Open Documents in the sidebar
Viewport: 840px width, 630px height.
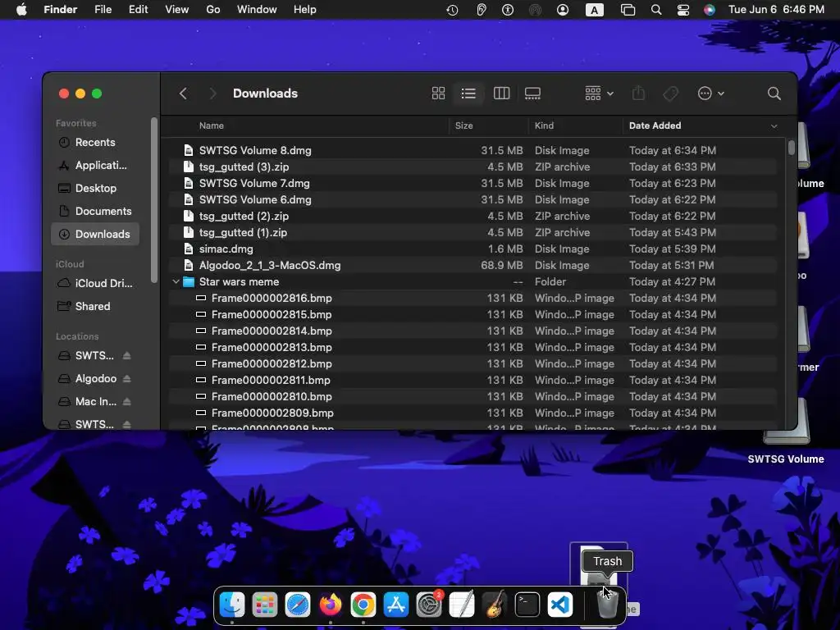click(x=95, y=211)
